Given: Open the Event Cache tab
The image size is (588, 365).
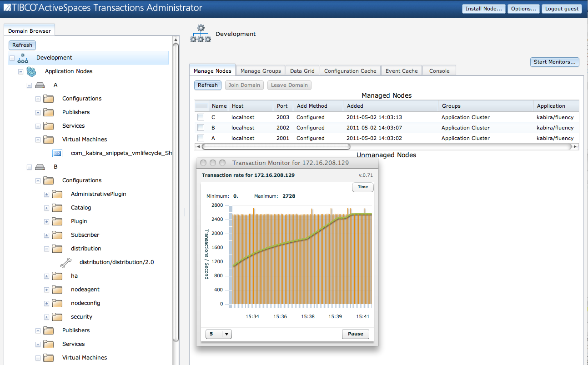Looking at the screenshot, I should pos(401,71).
